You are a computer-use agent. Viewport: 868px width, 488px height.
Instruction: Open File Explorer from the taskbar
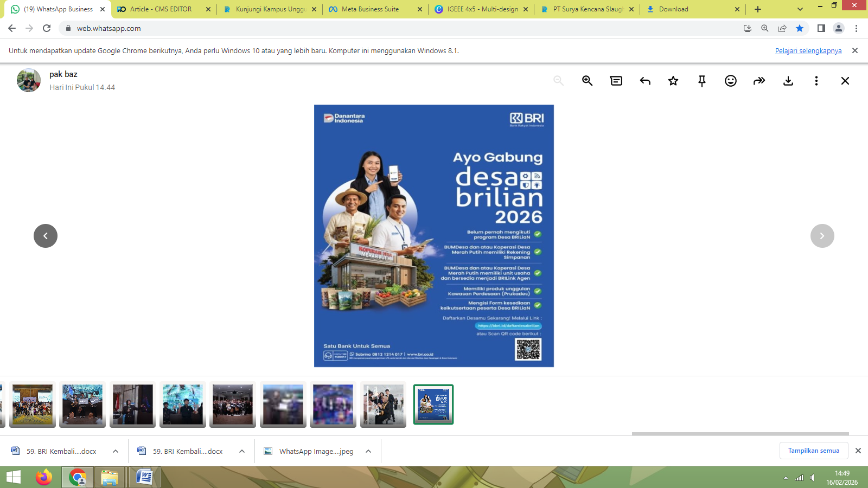pos(110,477)
